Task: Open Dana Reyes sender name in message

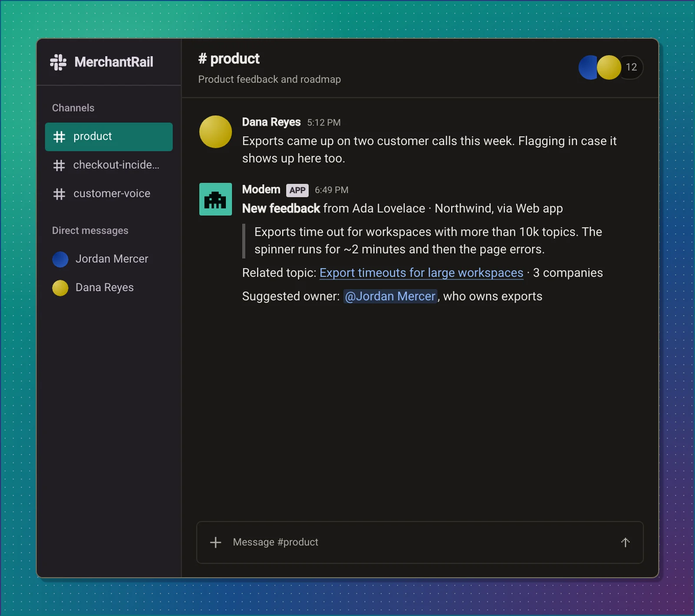Action: [271, 122]
